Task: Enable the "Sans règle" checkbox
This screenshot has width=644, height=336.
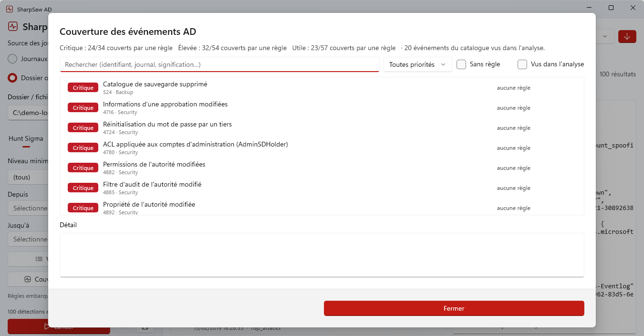Action: (x=461, y=64)
